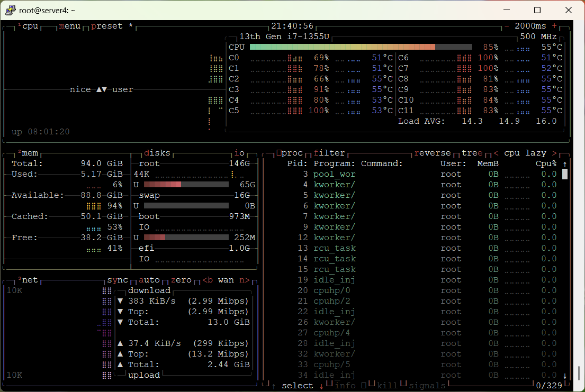Open the btop menu
The image size is (585, 392).
[x=69, y=26]
